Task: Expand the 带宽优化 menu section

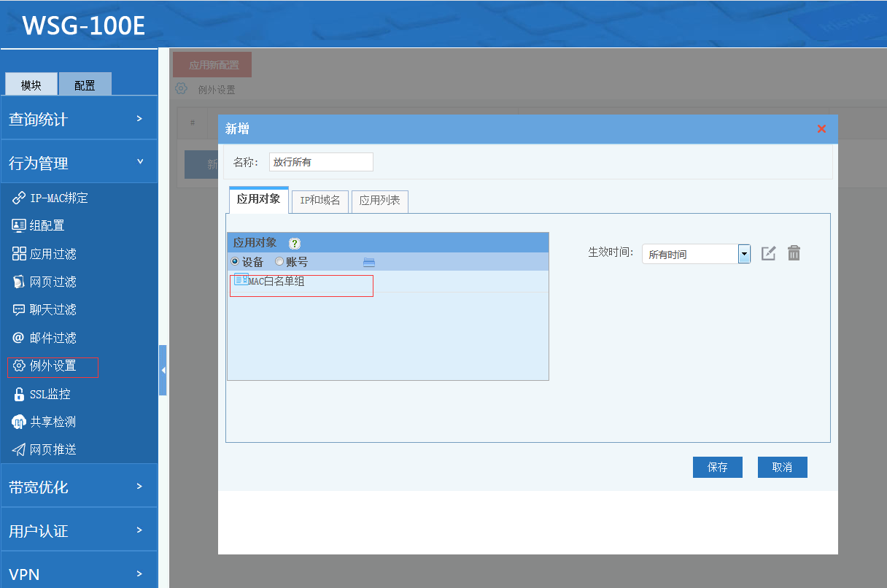Action: 79,487
